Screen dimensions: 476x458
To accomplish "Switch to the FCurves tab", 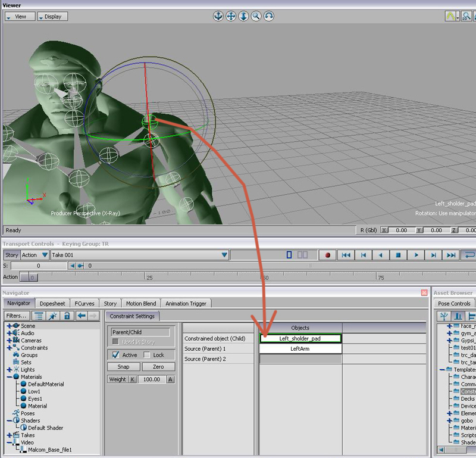I will [83, 304].
